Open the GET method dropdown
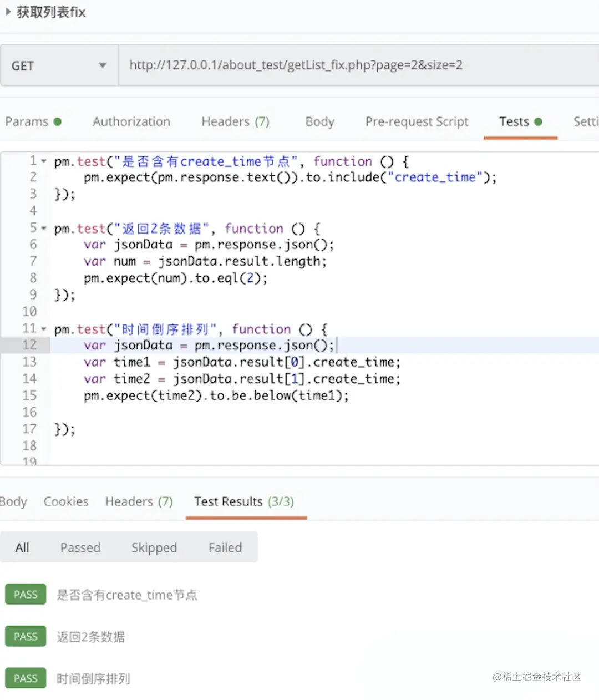The width and height of the screenshot is (599, 700). 59,65
